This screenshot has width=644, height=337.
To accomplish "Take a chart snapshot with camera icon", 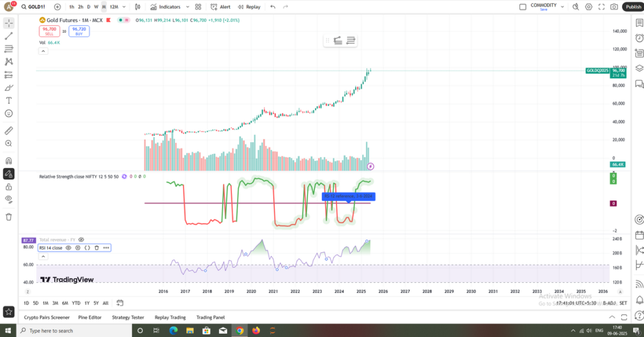I will pos(614,7).
